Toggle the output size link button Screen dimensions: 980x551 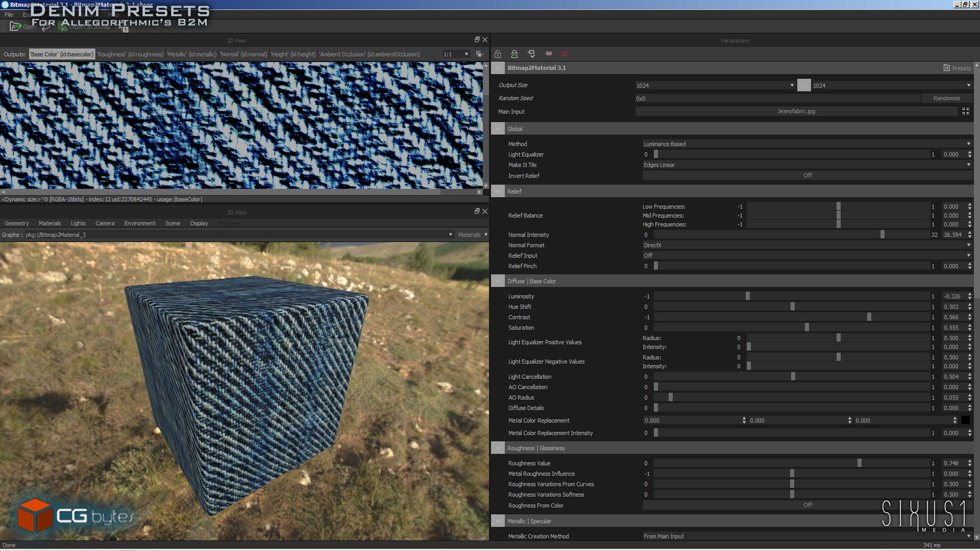pos(804,85)
